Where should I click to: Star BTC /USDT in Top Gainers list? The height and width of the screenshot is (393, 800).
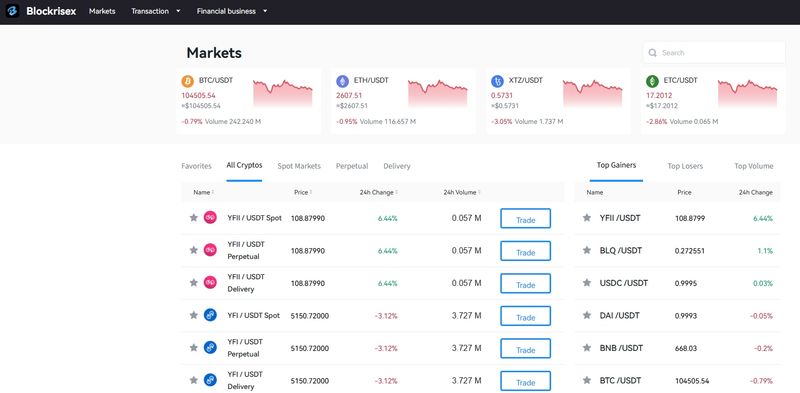pyautogui.click(x=587, y=380)
